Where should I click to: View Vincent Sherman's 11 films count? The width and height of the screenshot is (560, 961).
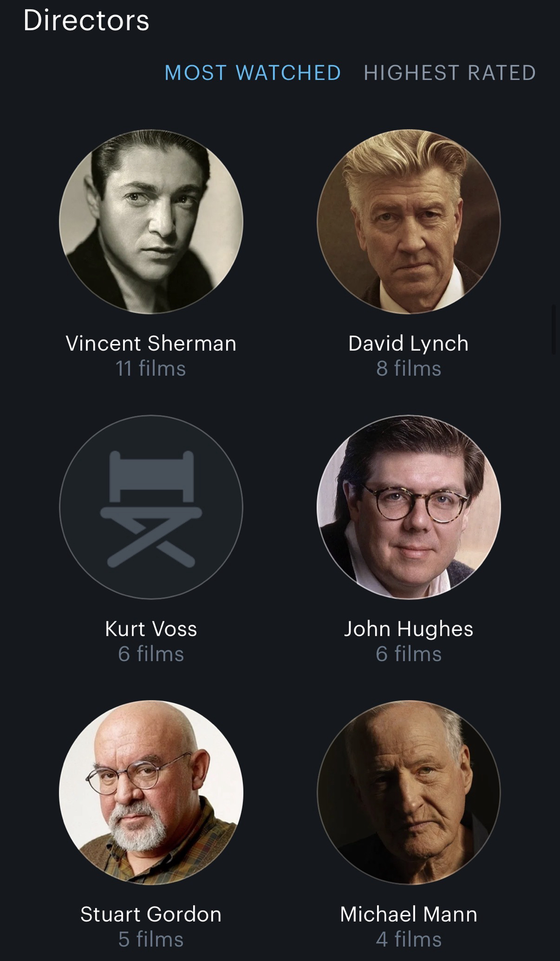pyautogui.click(x=151, y=369)
